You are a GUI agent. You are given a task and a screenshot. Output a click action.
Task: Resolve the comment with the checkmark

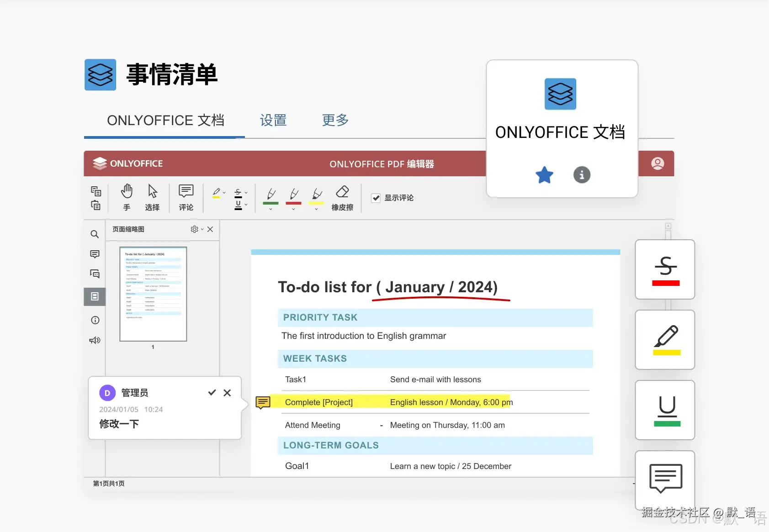212,393
